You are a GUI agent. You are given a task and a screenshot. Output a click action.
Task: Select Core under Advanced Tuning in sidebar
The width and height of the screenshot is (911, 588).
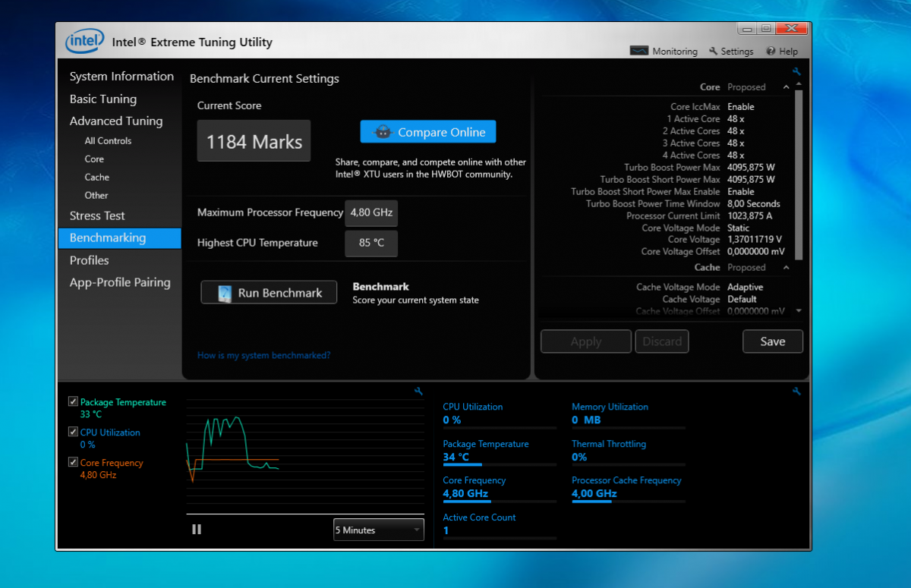point(94,159)
